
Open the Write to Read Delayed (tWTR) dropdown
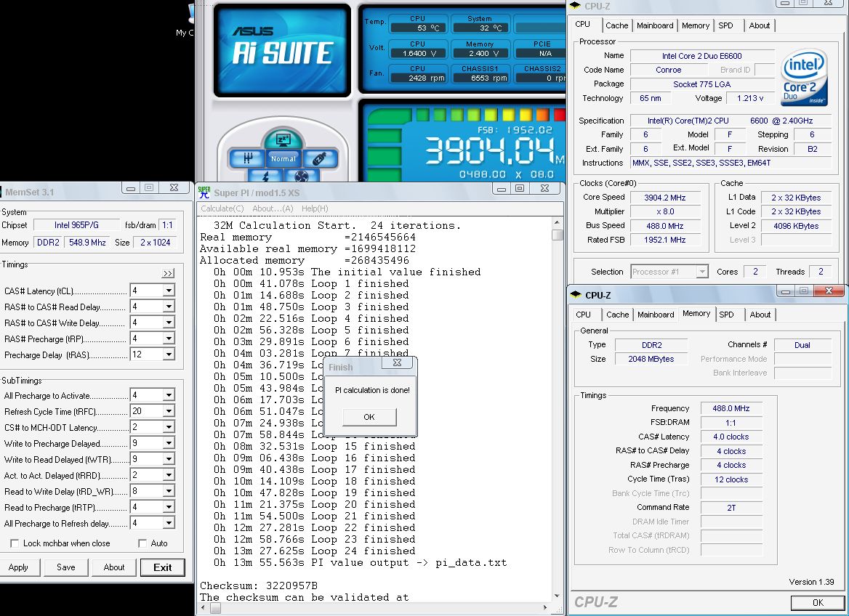point(169,459)
